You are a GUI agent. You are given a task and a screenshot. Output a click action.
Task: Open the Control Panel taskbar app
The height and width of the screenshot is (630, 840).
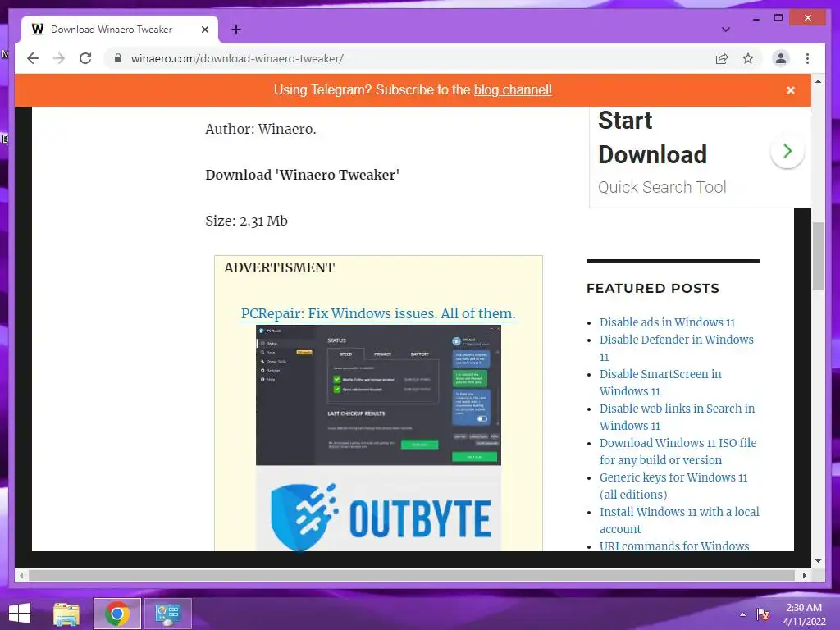coord(167,614)
